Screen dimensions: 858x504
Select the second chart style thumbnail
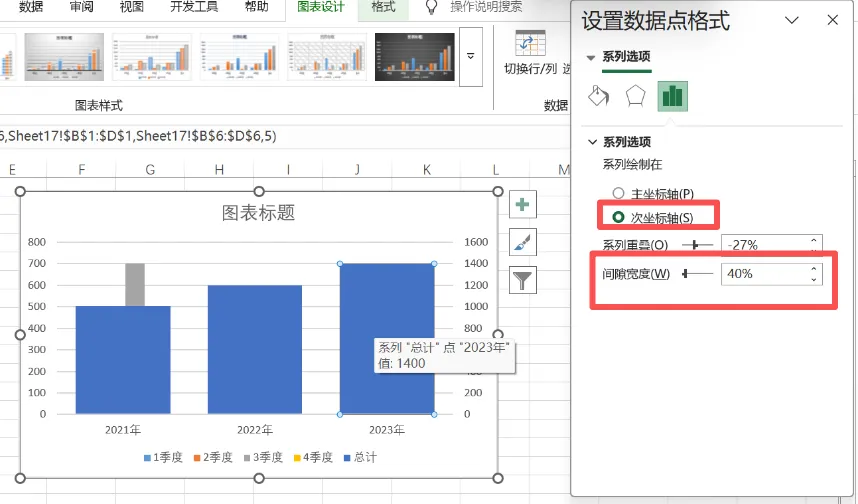click(152, 57)
